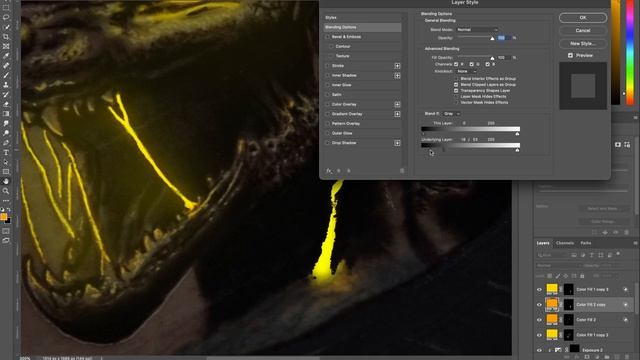Toggle the Preview checkbox
The height and width of the screenshot is (360, 640).
(x=570, y=55)
